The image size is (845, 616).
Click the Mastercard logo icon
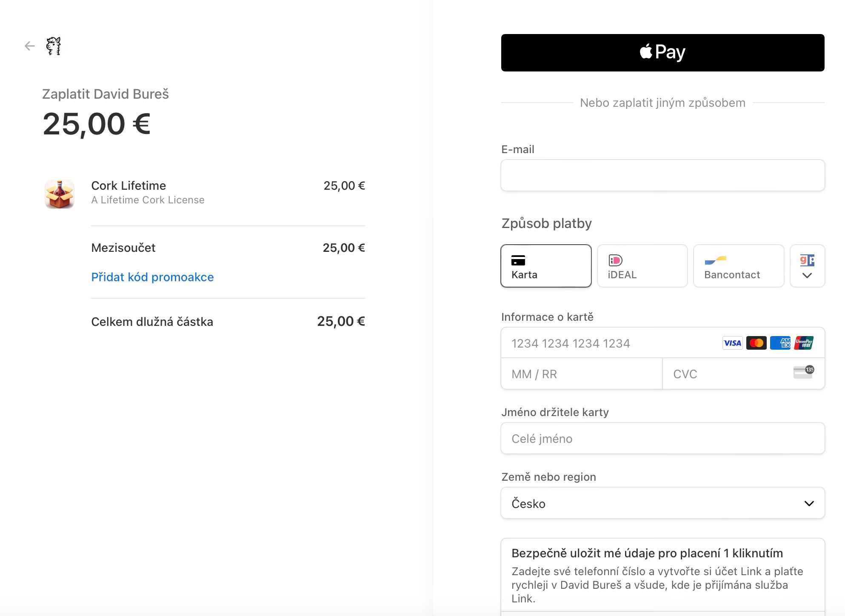pyautogui.click(x=756, y=343)
